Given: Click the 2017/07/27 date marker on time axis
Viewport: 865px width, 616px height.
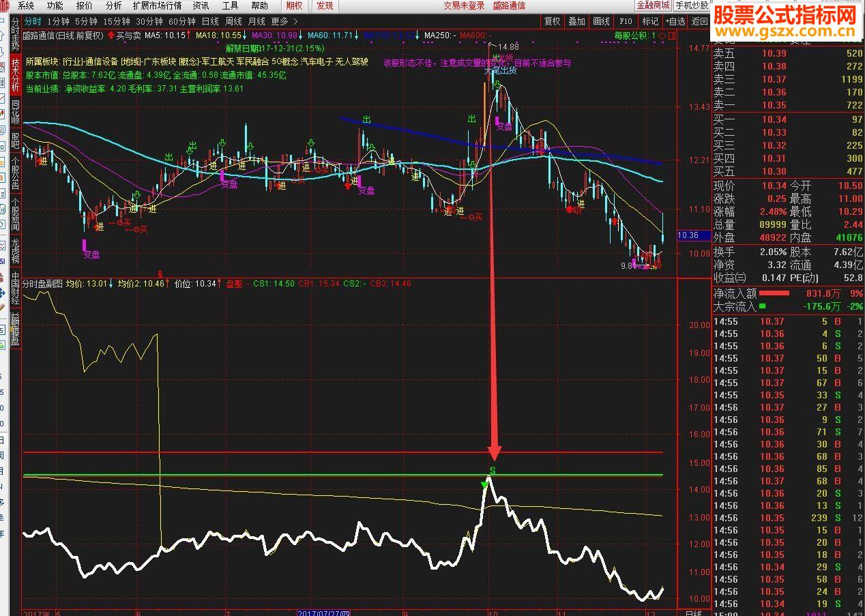Looking at the screenshot, I should (323, 613).
